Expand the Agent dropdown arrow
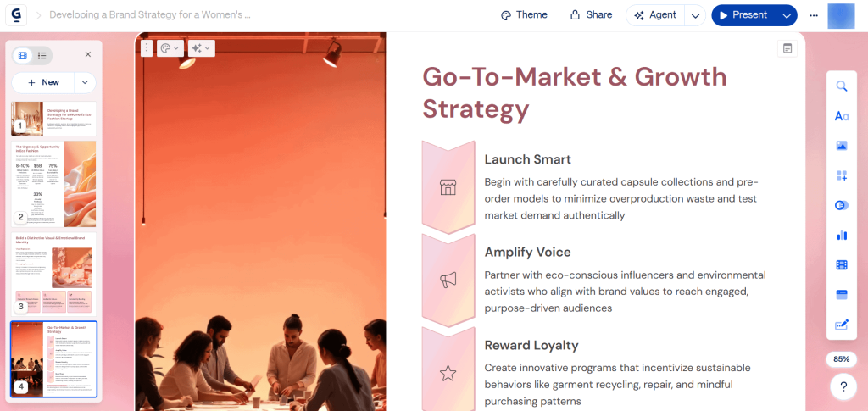The image size is (868, 411). click(x=695, y=15)
